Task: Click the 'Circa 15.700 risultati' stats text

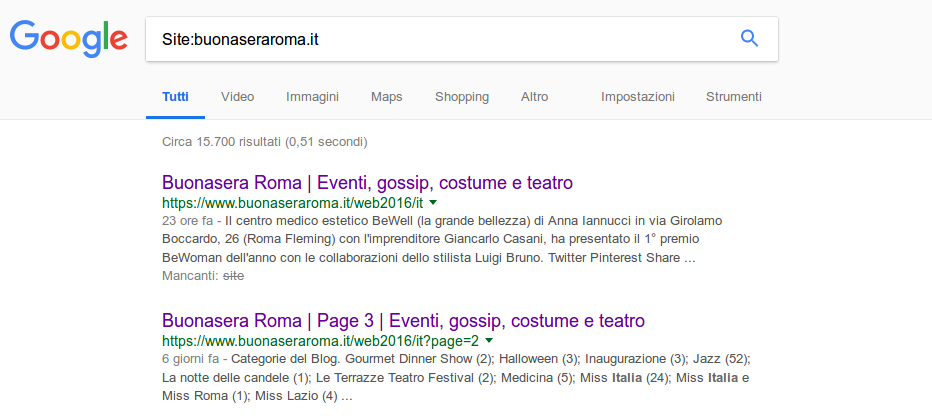Action: click(x=265, y=142)
